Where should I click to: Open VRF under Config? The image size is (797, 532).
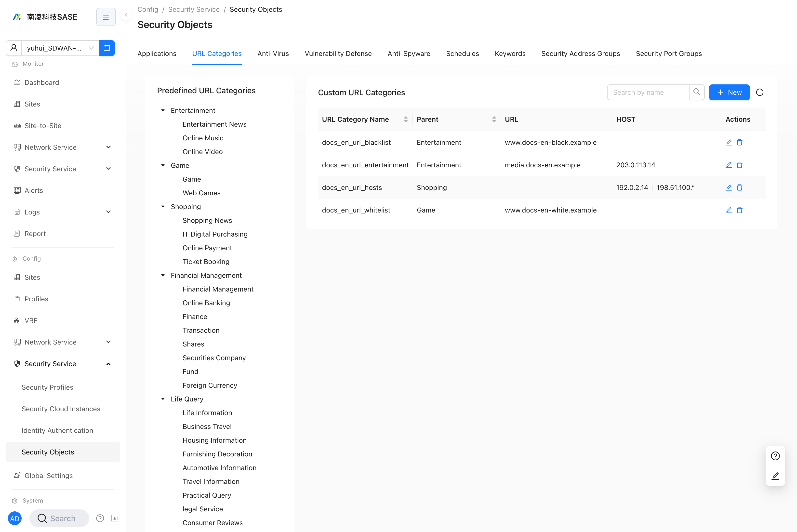point(63,321)
